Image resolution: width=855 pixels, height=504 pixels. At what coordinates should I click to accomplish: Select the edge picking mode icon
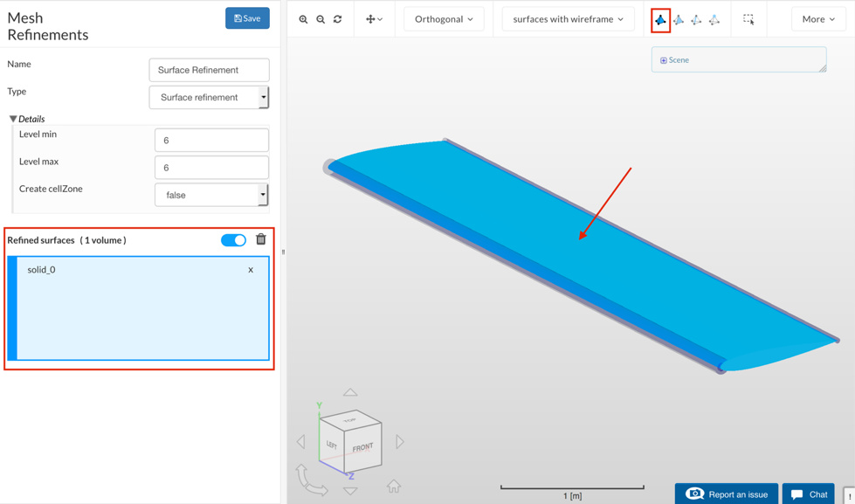coord(696,20)
